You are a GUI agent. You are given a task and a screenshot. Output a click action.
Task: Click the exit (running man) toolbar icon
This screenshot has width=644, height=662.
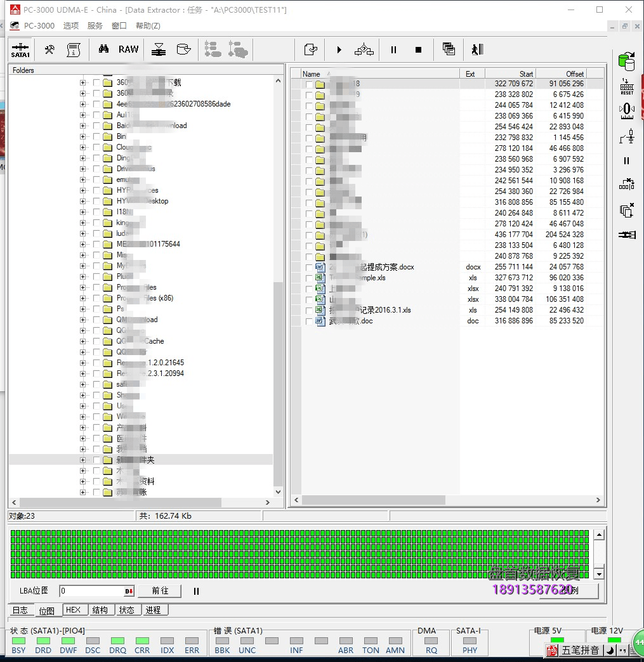[x=478, y=49]
